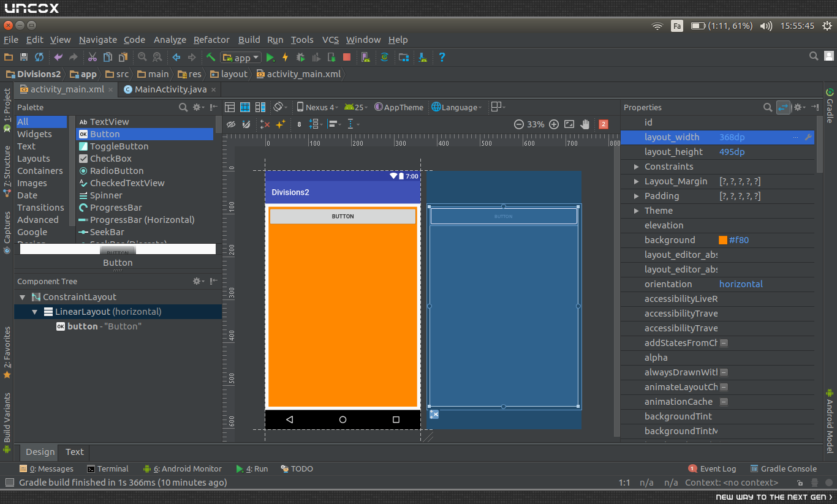Show Design and Blueprint side by side

click(260, 107)
